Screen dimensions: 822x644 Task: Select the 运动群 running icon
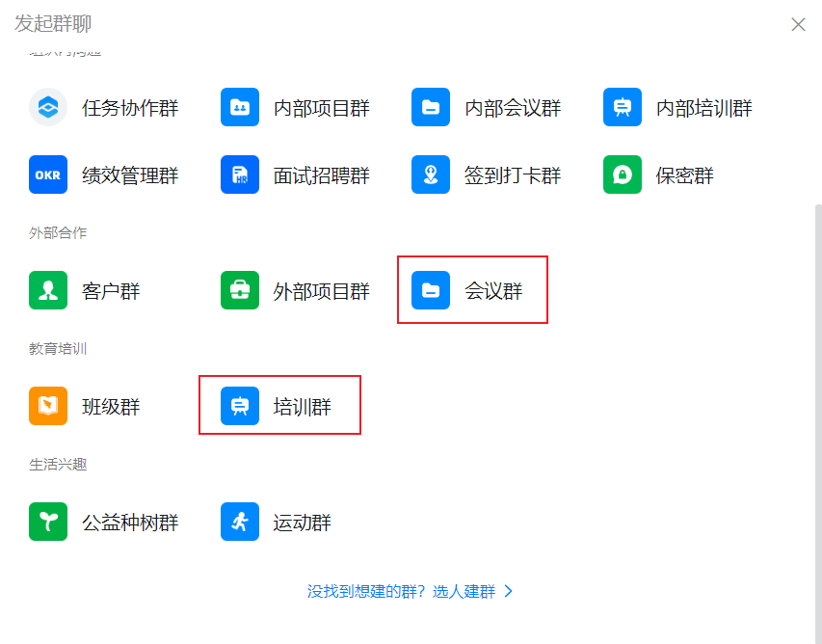click(x=239, y=522)
